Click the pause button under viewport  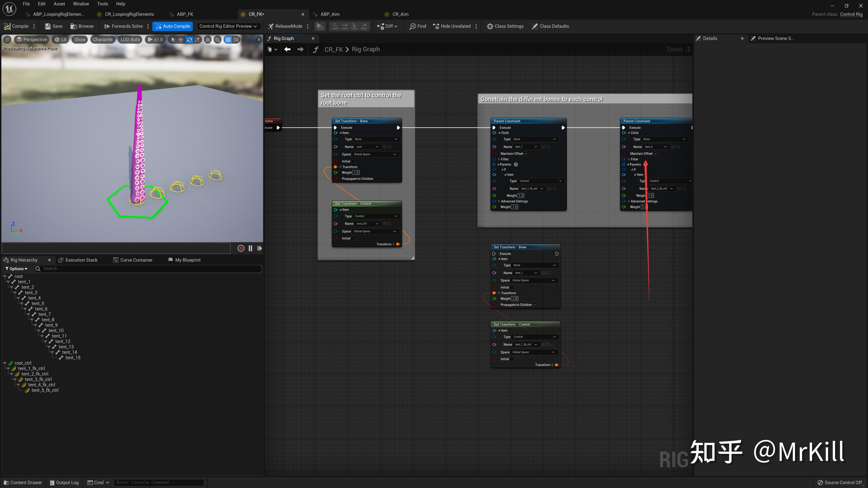pos(250,248)
